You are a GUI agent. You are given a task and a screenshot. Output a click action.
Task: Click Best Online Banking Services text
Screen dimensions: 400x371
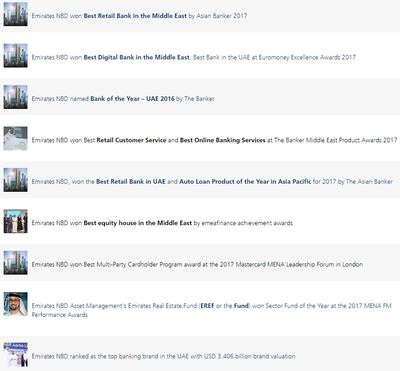223,140
